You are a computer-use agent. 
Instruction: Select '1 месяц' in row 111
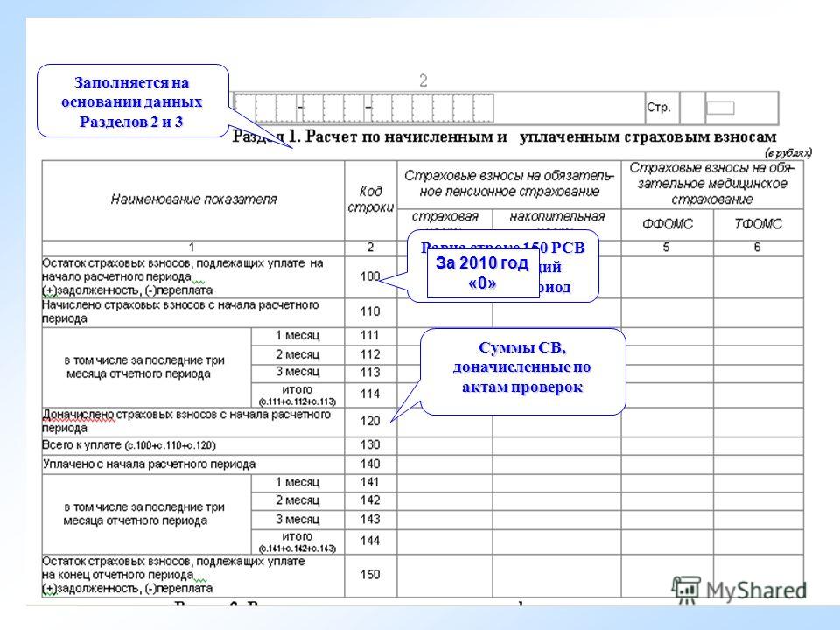[x=297, y=335]
